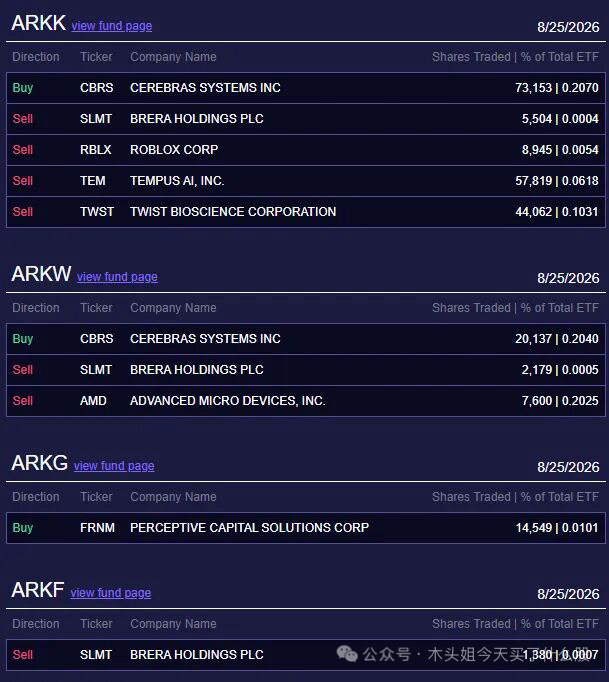Click ARKW Ticker column header

click(x=96, y=308)
